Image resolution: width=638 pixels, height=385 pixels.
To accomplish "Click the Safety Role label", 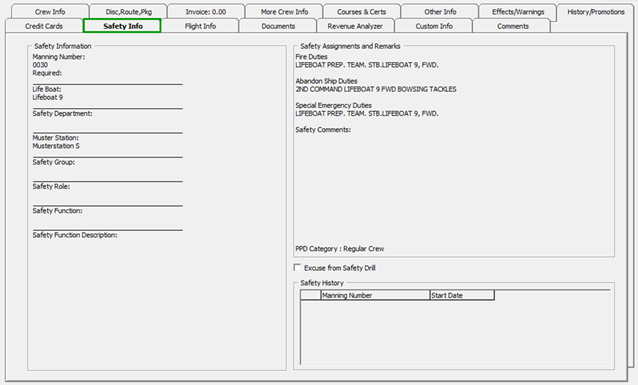I will 51,186.
